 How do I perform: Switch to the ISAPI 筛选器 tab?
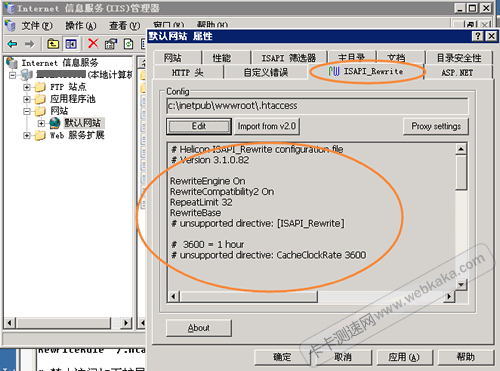tap(289, 58)
